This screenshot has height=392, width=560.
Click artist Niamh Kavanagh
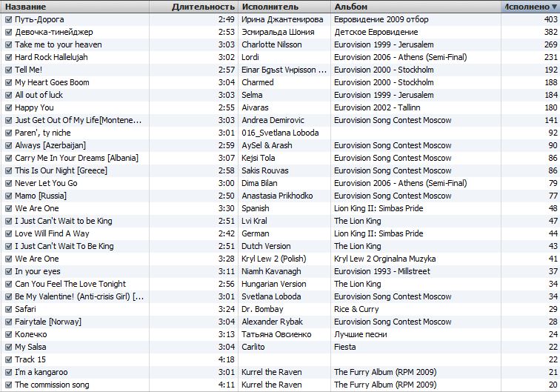coord(271,271)
